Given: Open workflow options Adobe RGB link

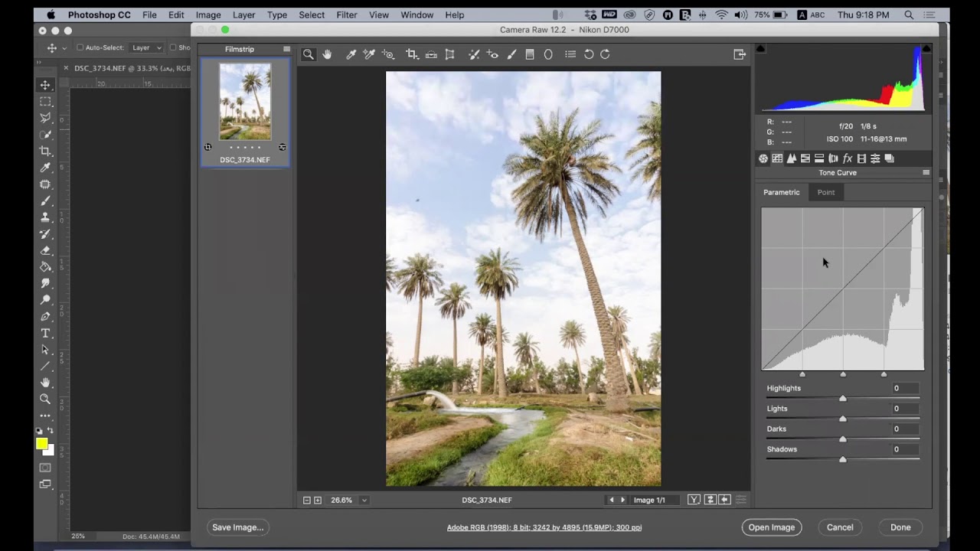Looking at the screenshot, I should [x=544, y=527].
